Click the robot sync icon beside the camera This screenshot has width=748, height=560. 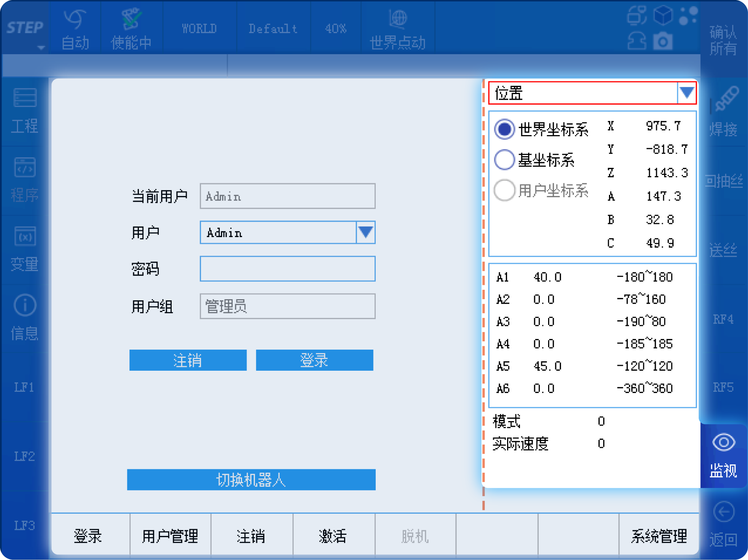pos(637,41)
